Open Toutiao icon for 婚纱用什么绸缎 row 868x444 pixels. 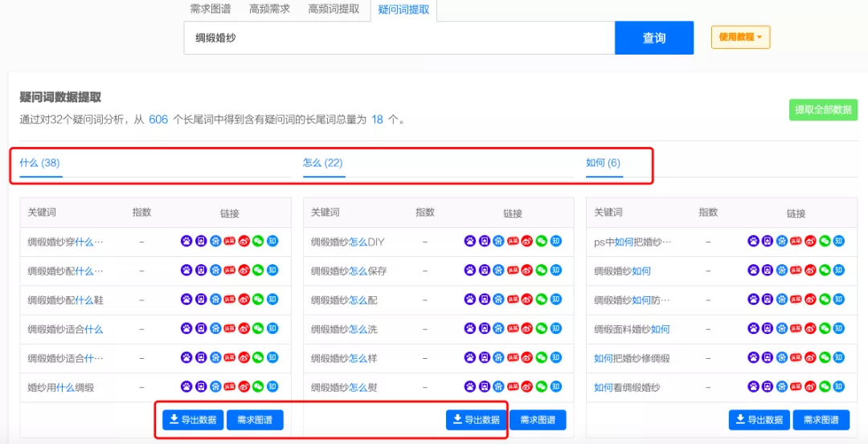[x=229, y=387]
